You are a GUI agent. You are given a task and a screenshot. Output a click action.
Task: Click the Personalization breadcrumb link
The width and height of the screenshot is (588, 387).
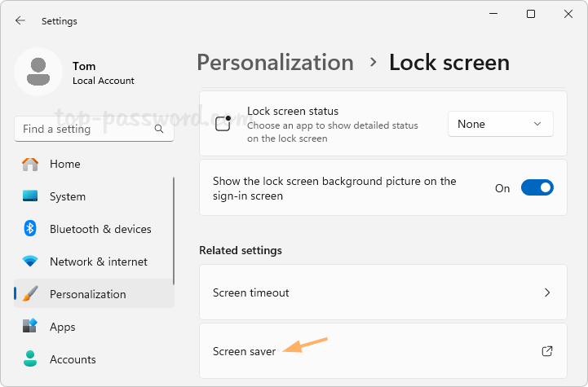point(275,63)
